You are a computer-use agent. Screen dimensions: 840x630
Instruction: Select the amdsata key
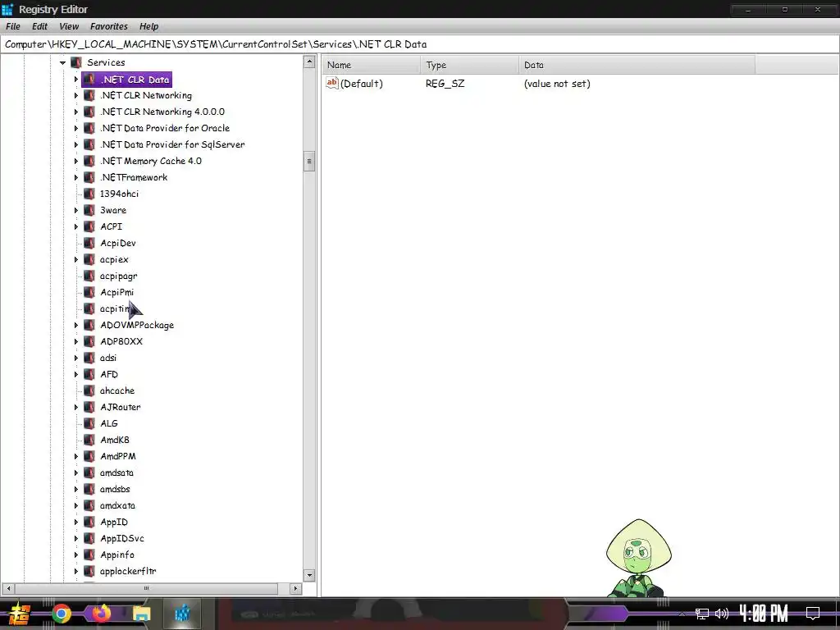116,472
